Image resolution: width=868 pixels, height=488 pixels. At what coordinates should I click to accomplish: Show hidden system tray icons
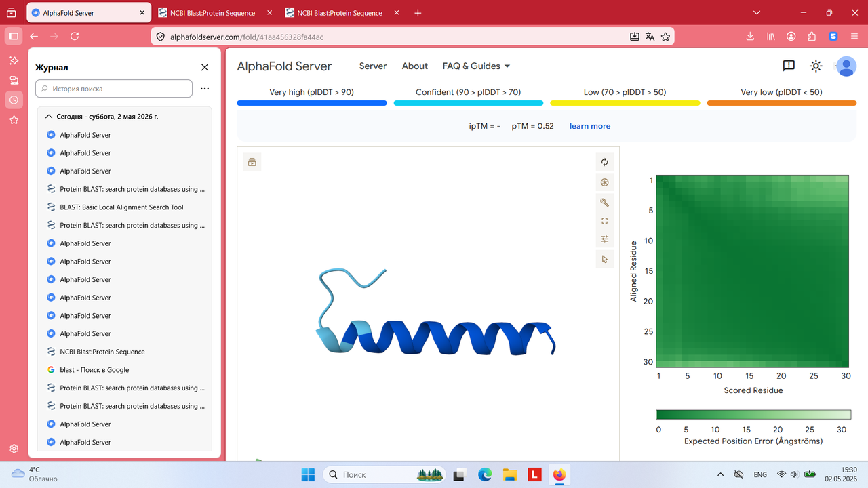[720, 474]
